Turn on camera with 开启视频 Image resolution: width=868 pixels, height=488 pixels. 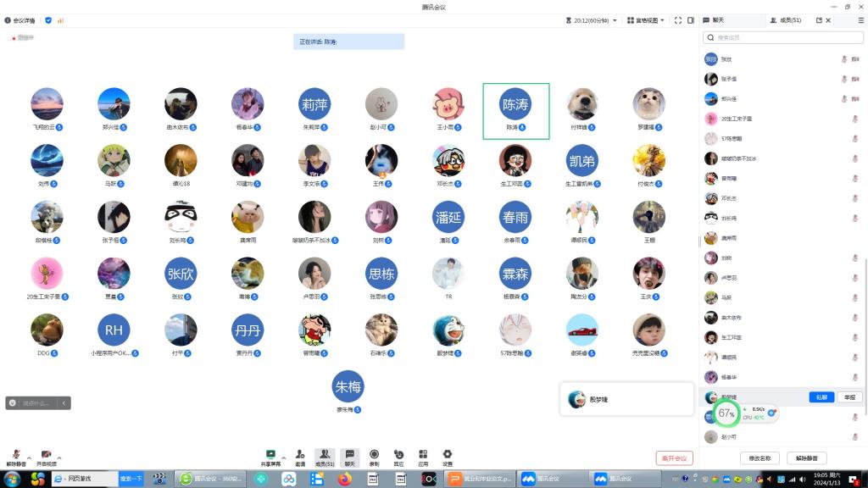(46, 457)
